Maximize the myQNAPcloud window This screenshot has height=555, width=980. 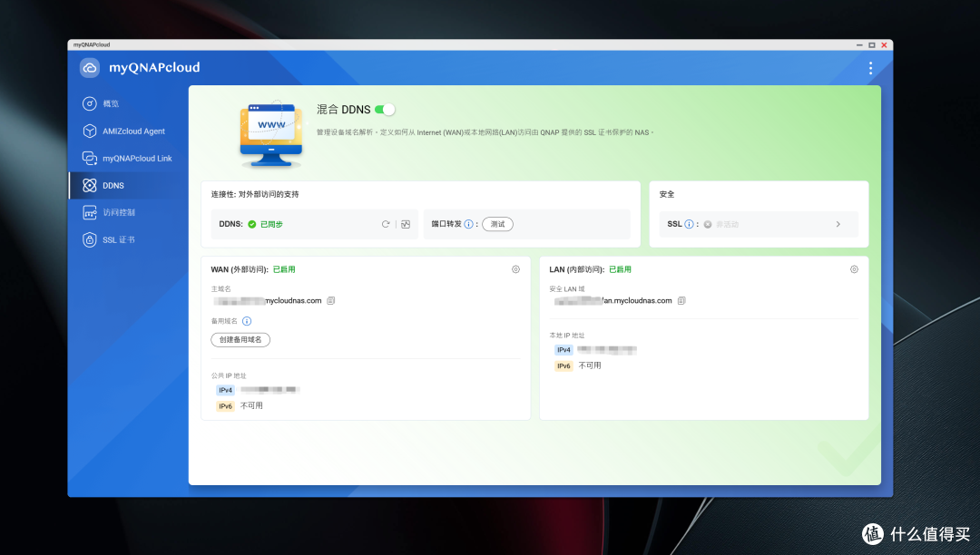(x=872, y=45)
